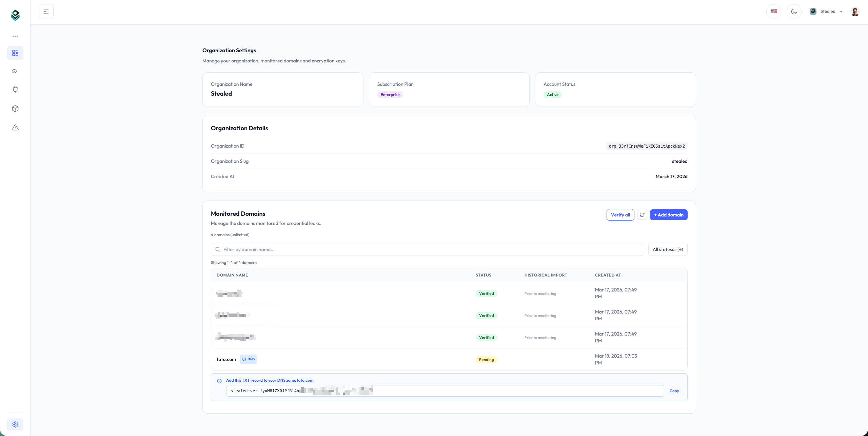
Task: Open the dashboard grid view in sidebar
Action: (15, 53)
